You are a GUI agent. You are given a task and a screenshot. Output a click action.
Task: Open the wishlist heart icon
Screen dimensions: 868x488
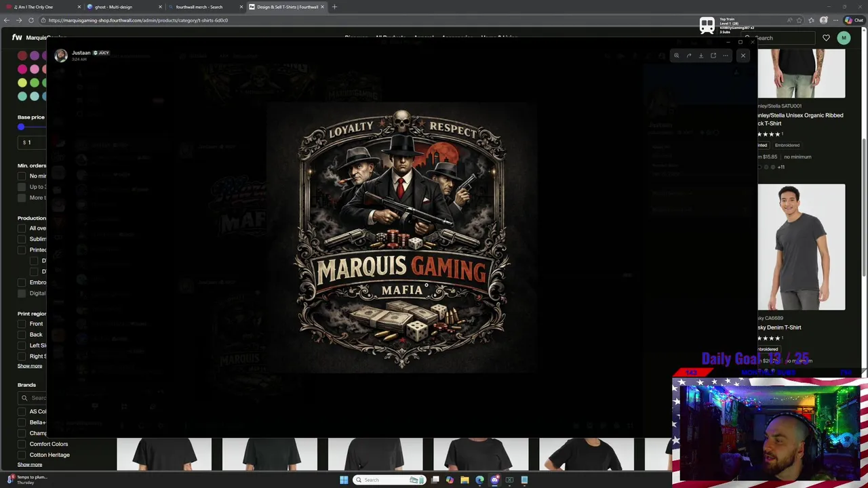(826, 38)
